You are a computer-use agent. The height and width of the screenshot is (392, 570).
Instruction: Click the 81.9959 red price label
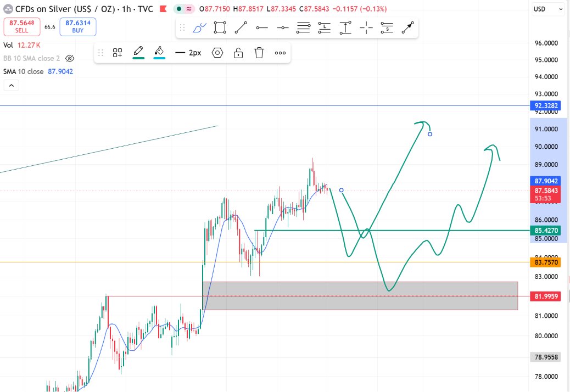click(x=546, y=296)
